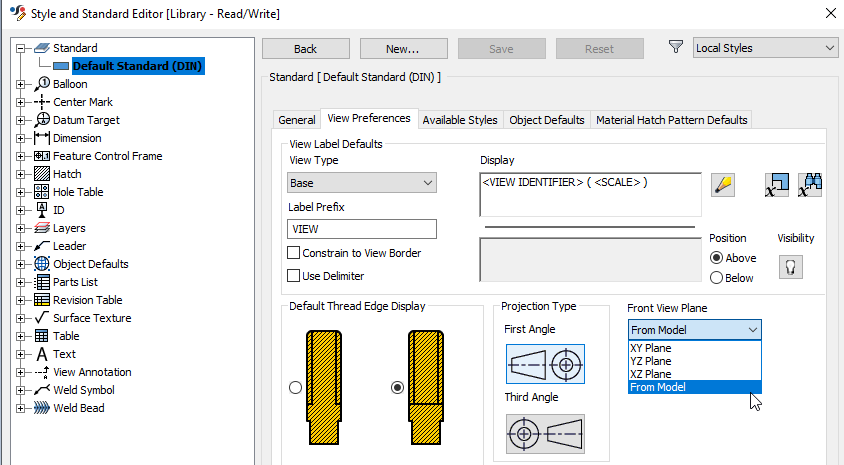Close the Style and Standard Editor window
The height and width of the screenshot is (465, 844).
(x=831, y=13)
